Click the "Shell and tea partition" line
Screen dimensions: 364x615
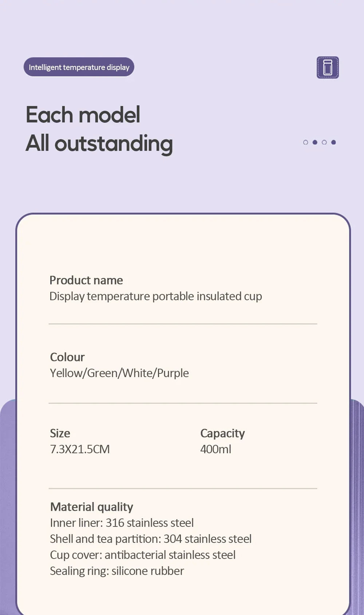click(151, 539)
